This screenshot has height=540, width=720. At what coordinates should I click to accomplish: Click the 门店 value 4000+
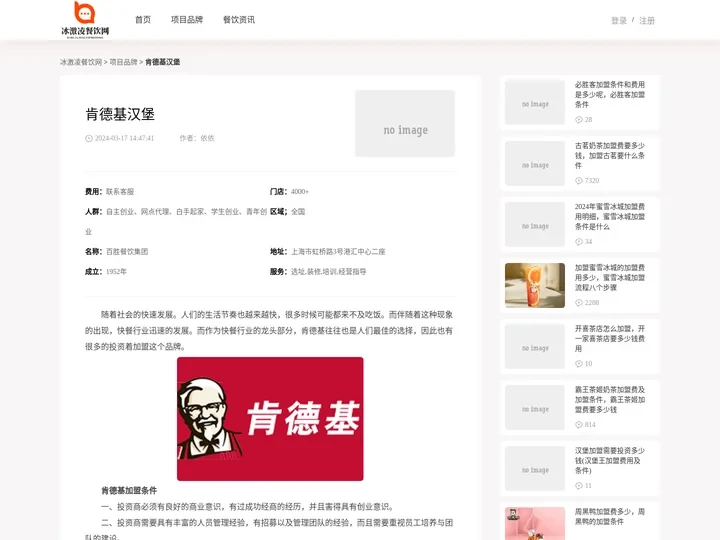300,191
